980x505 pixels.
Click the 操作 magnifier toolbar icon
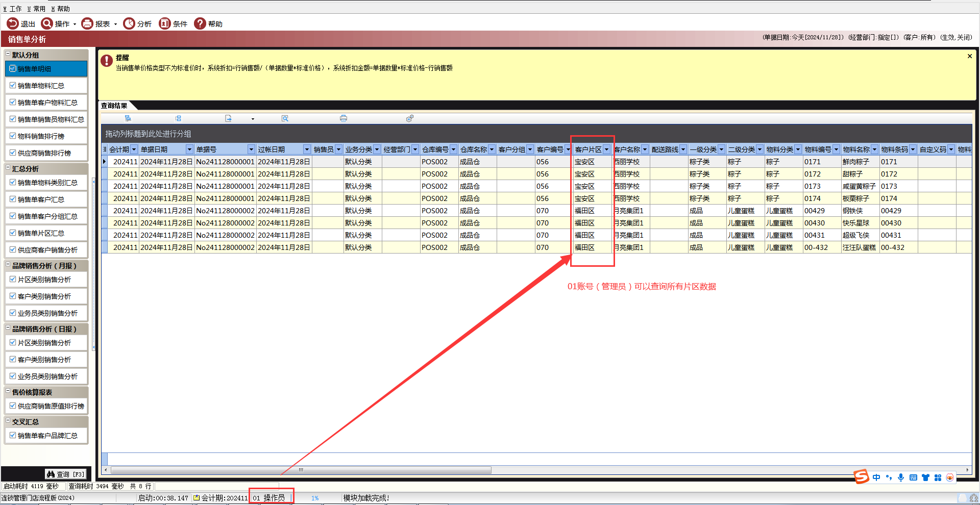pos(47,23)
